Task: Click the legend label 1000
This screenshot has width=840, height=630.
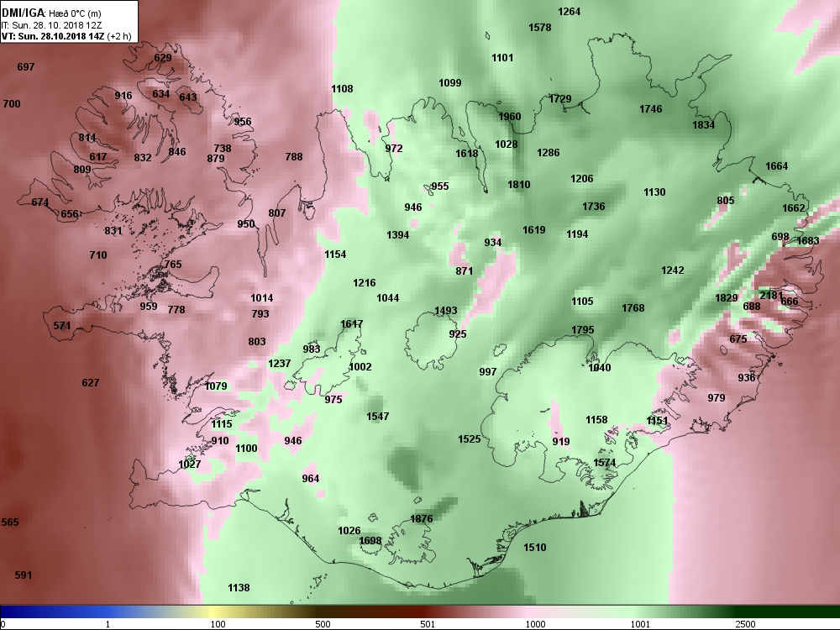Action: pos(535,624)
